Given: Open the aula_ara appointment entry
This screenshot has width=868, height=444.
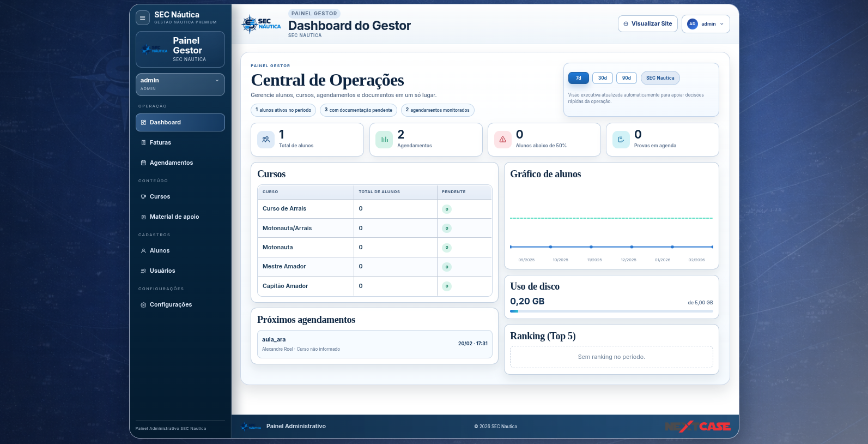Looking at the screenshot, I should (374, 344).
